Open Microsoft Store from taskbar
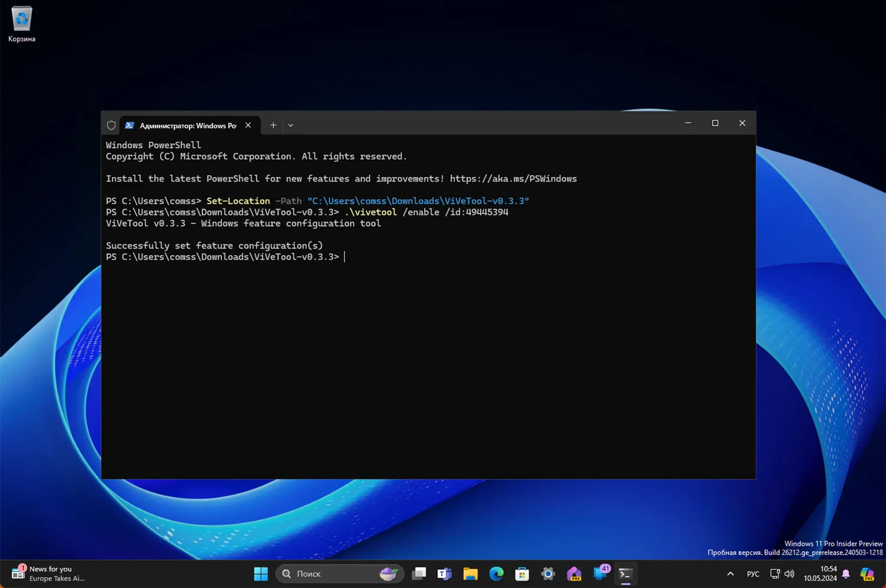 pos(522,574)
